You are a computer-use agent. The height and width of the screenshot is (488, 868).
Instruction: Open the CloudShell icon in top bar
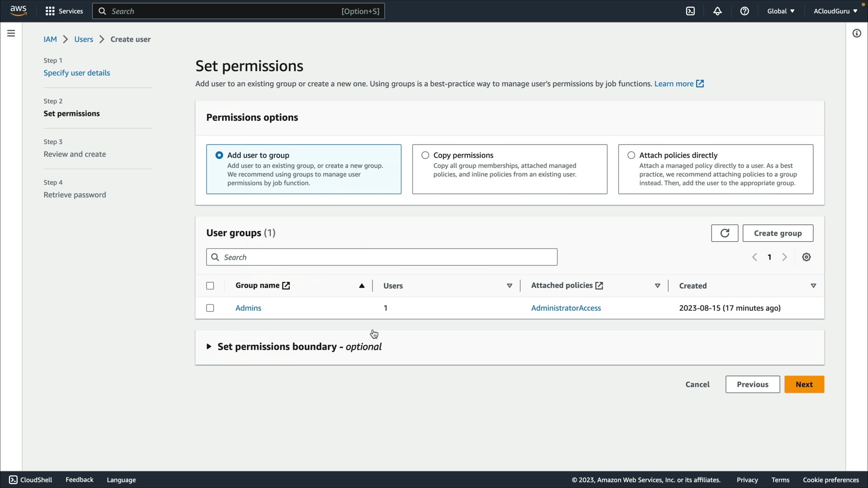pos(690,11)
